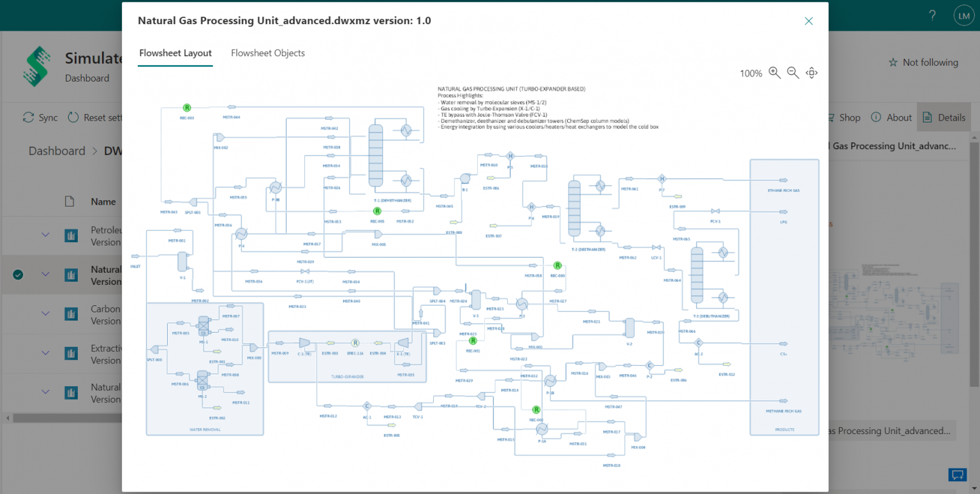Click the Sync refresh icon

[x=29, y=117]
